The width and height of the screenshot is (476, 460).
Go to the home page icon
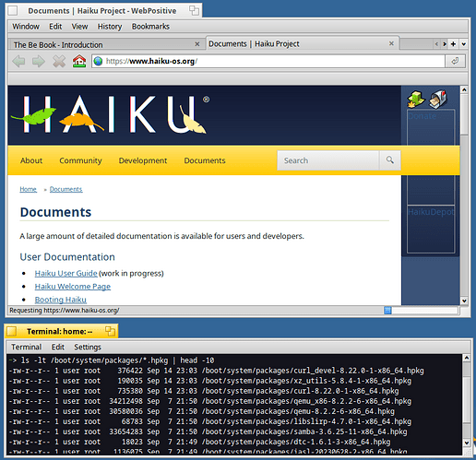79,61
